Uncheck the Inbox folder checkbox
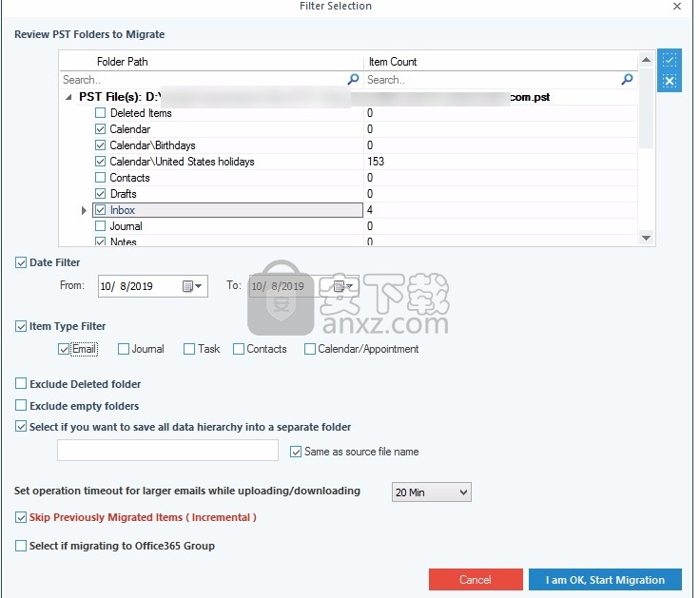Image resolution: width=700 pixels, height=598 pixels. (x=101, y=210)
